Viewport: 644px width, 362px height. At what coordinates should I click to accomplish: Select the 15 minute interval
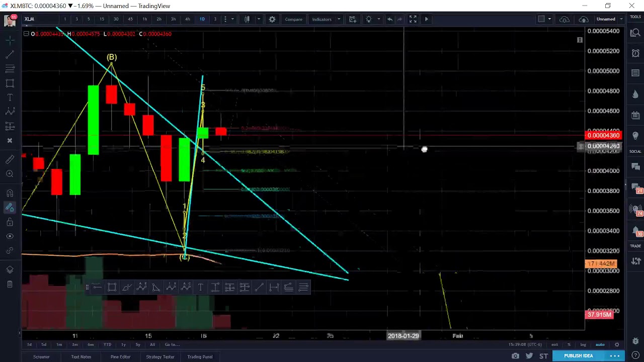pyautogui.click(x=102, y=19)
